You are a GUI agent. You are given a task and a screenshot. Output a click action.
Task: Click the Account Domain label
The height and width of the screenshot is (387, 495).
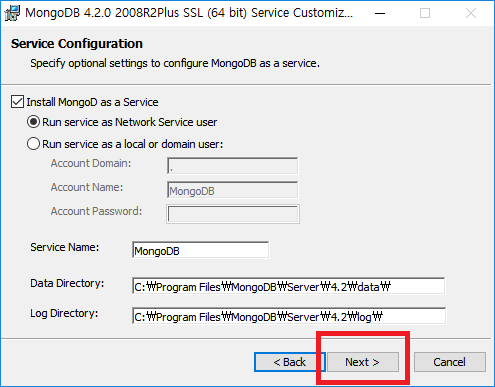[x=91, y=163]
